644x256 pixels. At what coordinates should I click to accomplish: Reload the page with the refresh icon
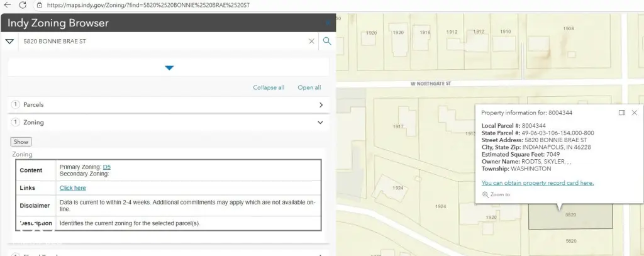pyautogui.click(x=23, y=4)
